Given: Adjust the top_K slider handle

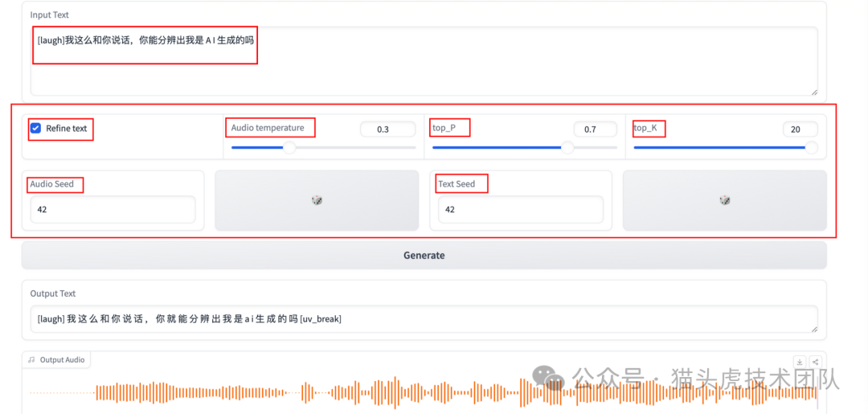Looking at the screenshot, I should pos(812,147).
